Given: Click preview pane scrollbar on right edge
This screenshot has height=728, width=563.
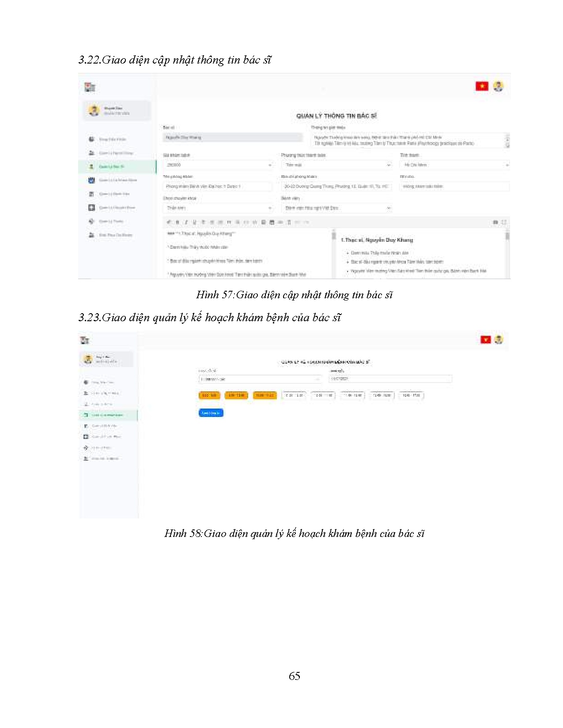Looking at the screenshot, I should point(507,253).
